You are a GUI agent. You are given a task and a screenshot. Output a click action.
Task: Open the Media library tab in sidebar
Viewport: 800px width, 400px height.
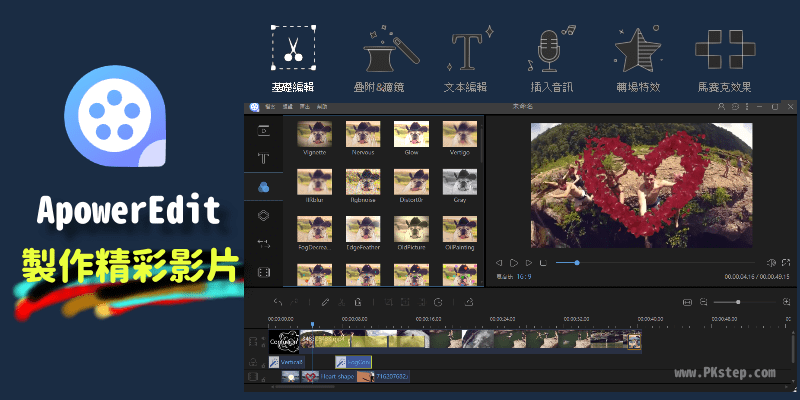click(x=263, y=131)
